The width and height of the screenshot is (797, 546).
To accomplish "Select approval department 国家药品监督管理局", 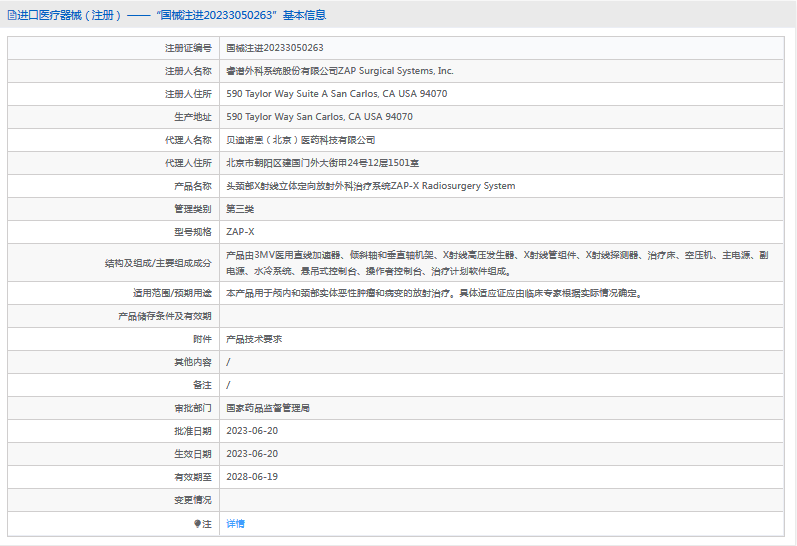I will [x=268, y=408].
